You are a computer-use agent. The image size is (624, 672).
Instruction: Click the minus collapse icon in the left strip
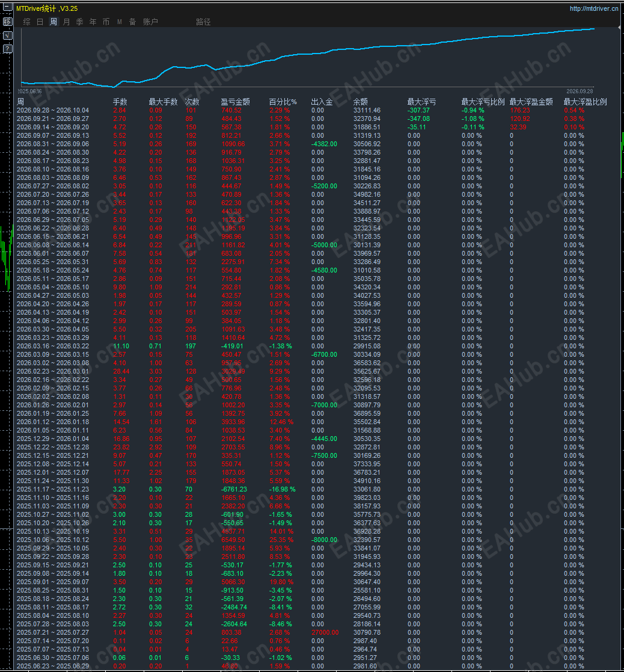[7, 7]
